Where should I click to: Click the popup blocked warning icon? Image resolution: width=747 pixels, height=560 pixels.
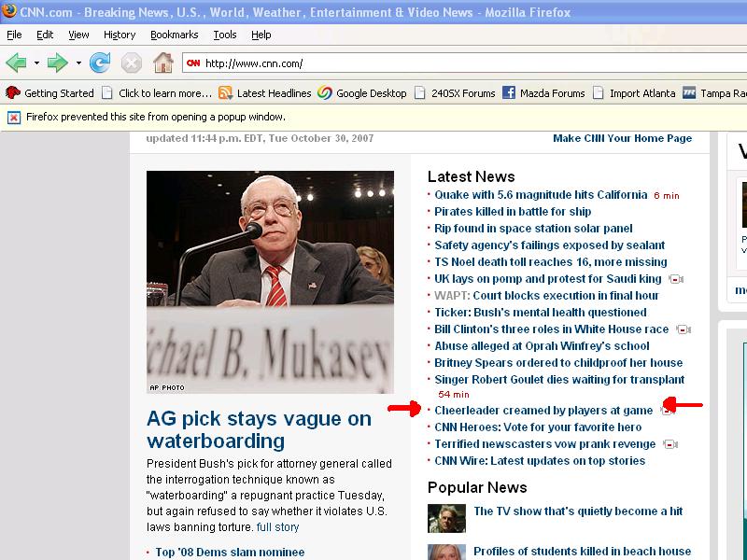click(x=13, y=118)
